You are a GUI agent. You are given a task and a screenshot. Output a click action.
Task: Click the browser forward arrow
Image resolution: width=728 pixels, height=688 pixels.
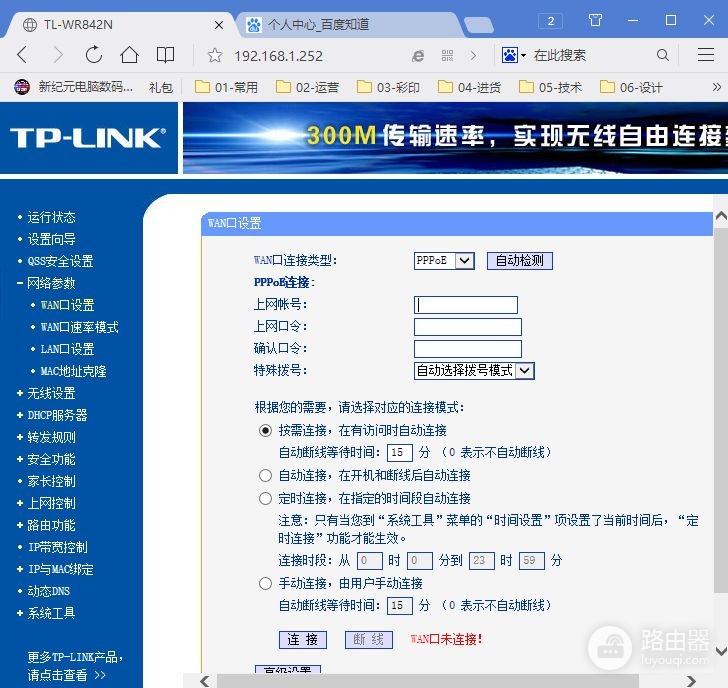pyautogui.click(x=58, y=55)
